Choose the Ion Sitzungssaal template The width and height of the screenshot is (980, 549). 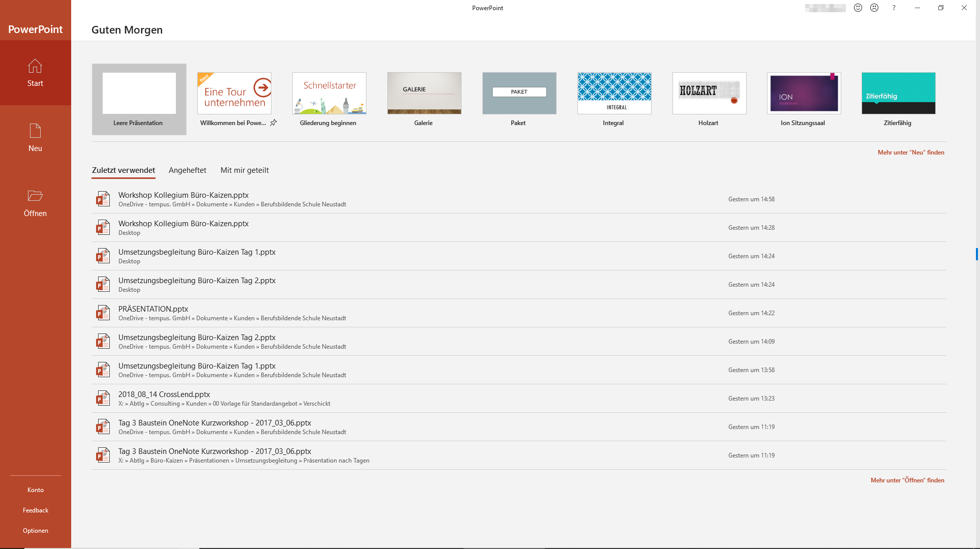pos(804,94)
